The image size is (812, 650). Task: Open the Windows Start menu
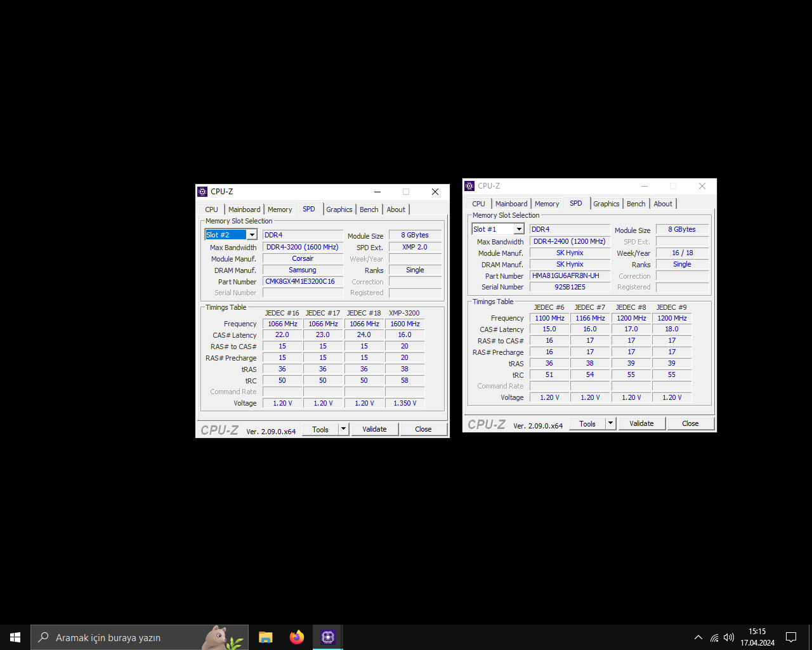[15, 637]
